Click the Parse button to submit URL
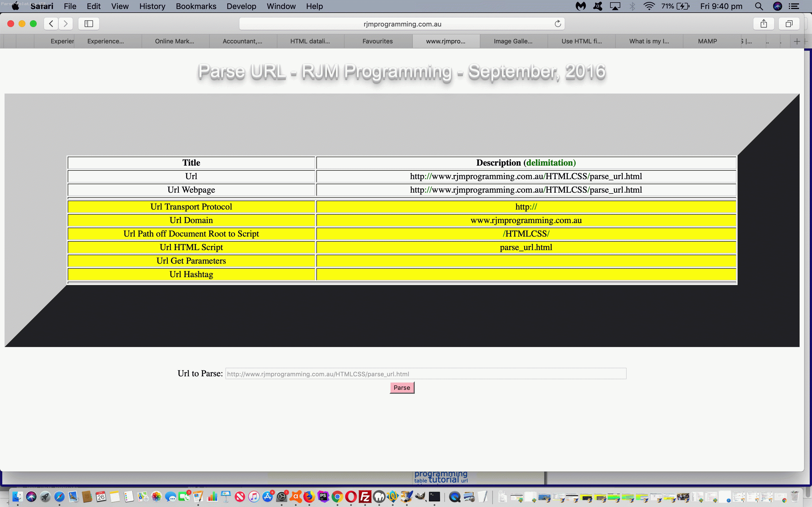 point(401,387)
